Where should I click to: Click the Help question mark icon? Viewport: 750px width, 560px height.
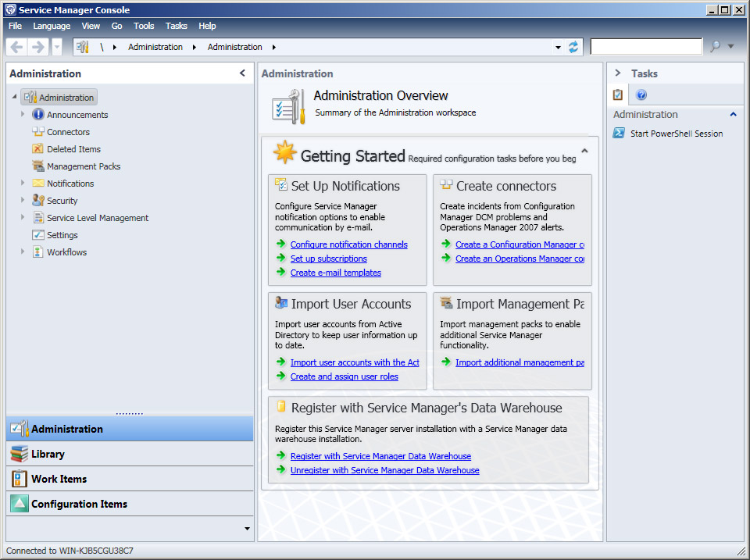click(641, 95)
